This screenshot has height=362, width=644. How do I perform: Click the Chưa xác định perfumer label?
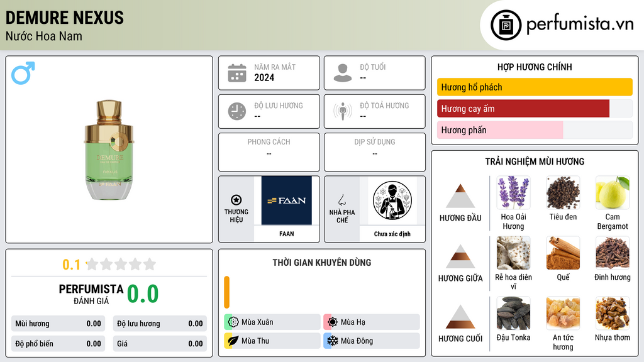pos(392,234)
